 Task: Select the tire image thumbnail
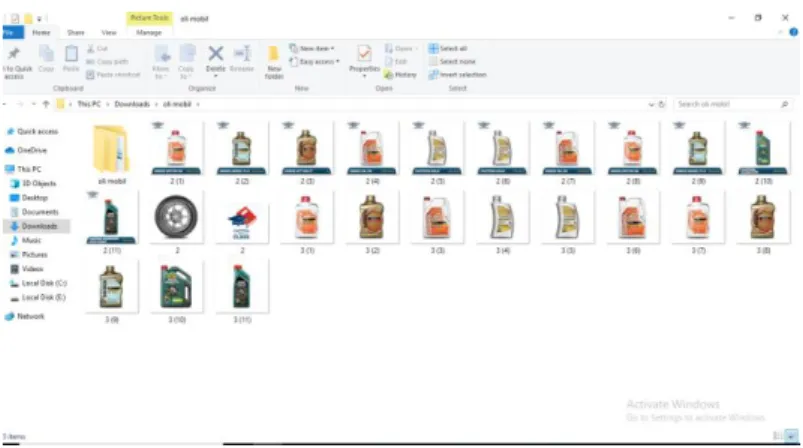tap(176, 217)
